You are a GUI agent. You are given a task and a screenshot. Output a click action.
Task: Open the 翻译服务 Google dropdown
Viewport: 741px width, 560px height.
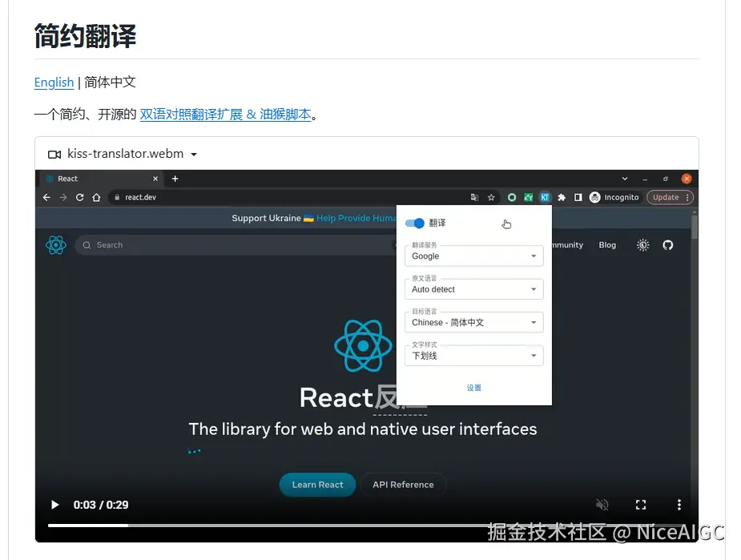474,256
